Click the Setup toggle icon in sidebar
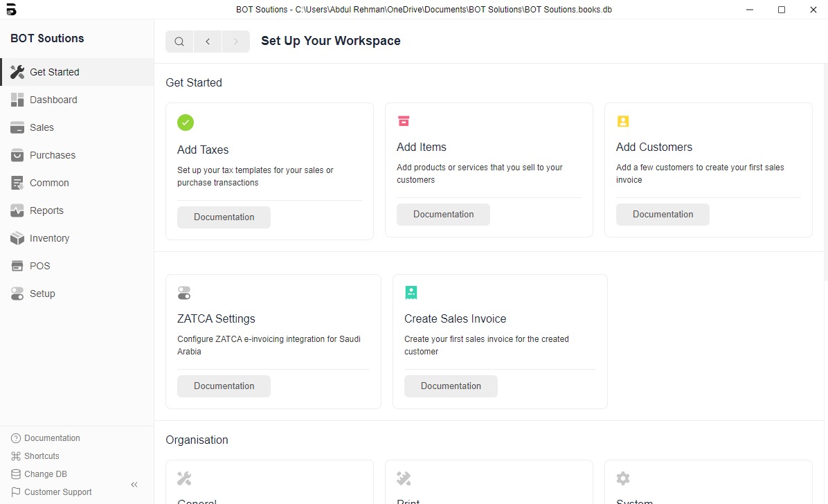This screenshot has height=504, width=828. 17,294
